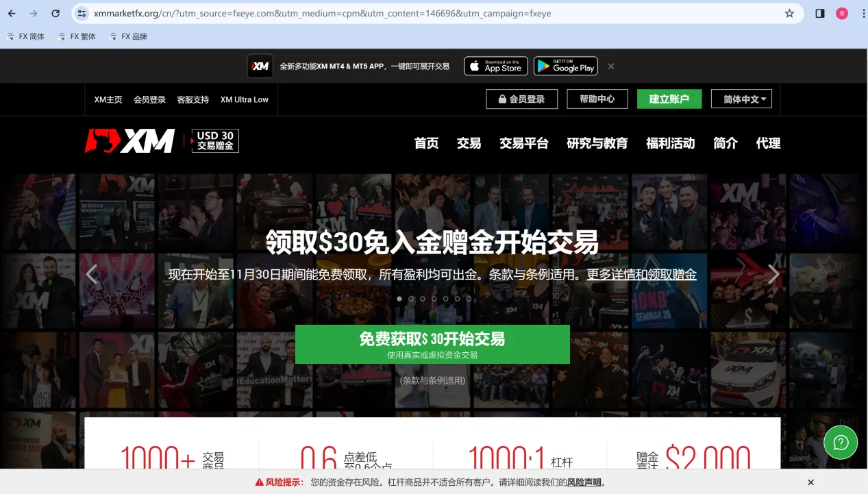The width and height of the screenshot is (868, 494).
Task: Open the 帮助中心 button
Action: [597, 99]
